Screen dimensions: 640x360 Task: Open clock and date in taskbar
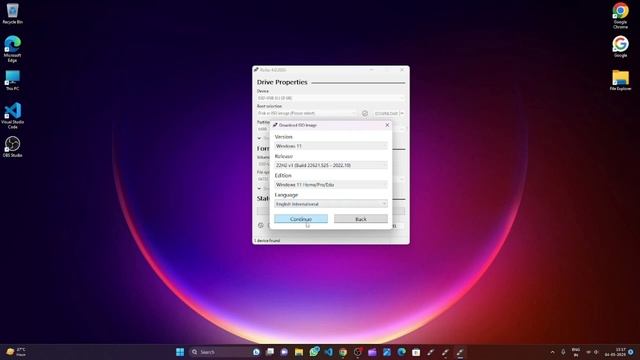616,352
